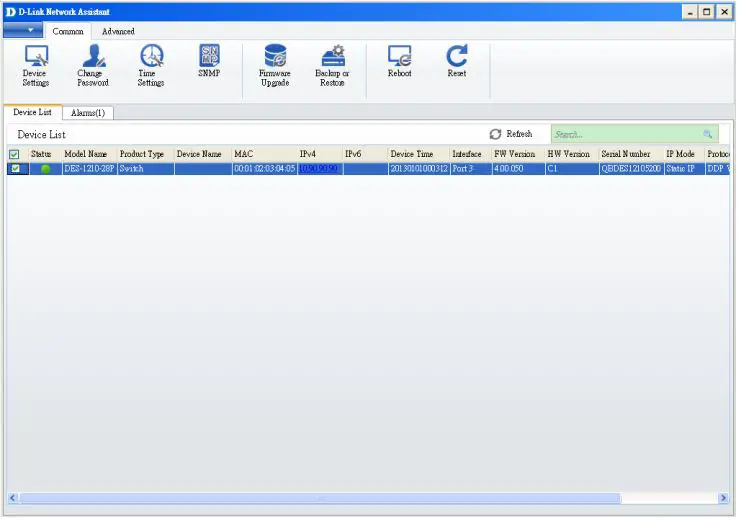
Task: Click the search magnifier icon
Action: [707, 134]
